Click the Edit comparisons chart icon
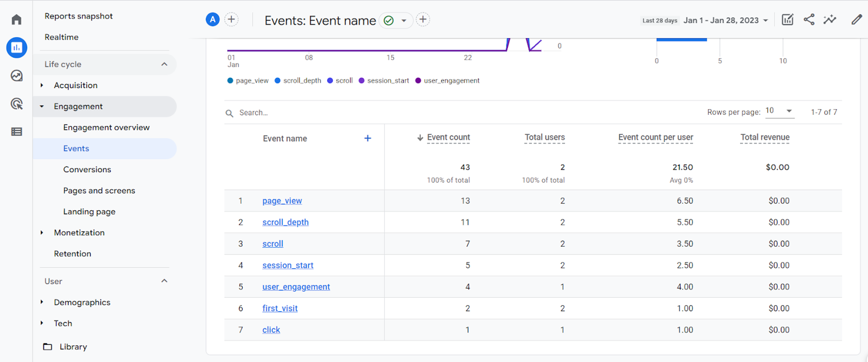 click(x=787, y=20)
